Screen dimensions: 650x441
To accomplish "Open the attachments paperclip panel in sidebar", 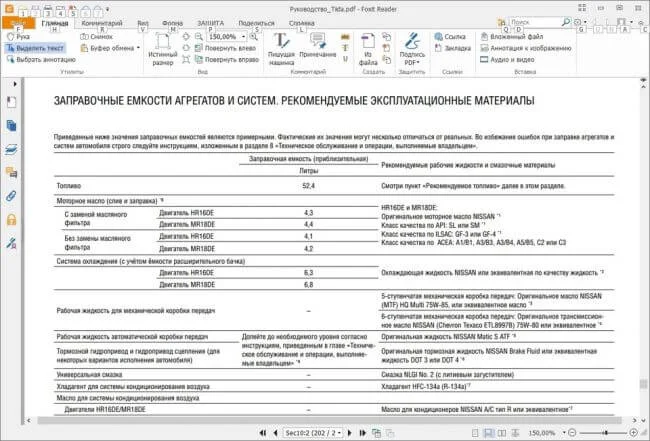I will click(11, 195).
